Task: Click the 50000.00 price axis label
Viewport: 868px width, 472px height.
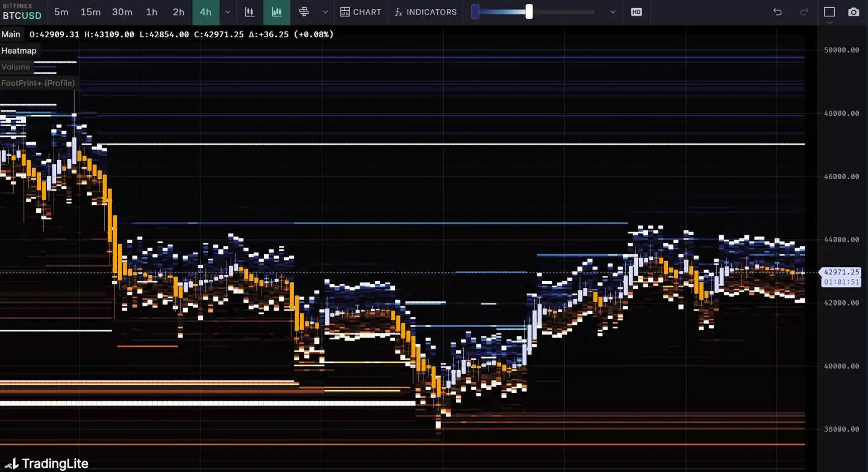Action: [x=841, y=50]
